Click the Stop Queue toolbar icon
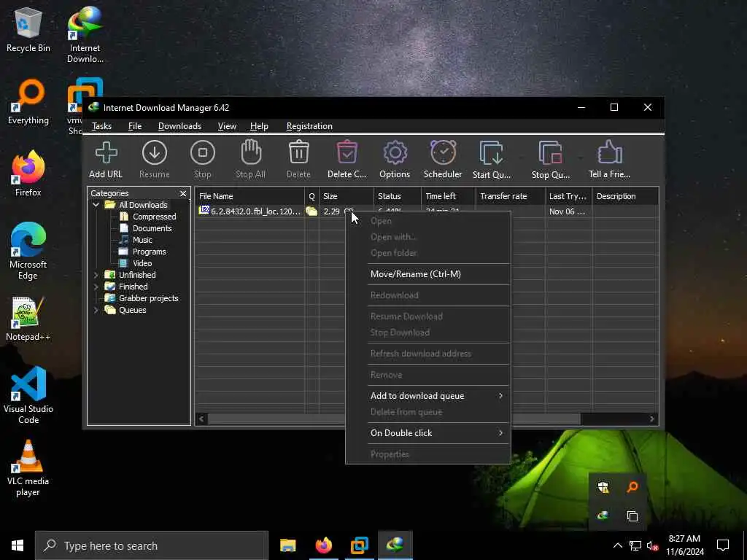The height and width of the screenshot is (560, 747). point(550,153)
